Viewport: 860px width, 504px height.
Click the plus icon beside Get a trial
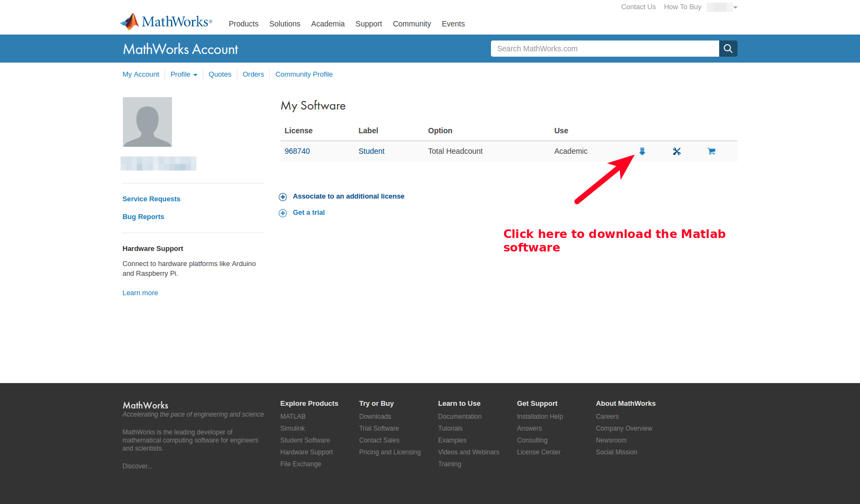tap(283, 213)
